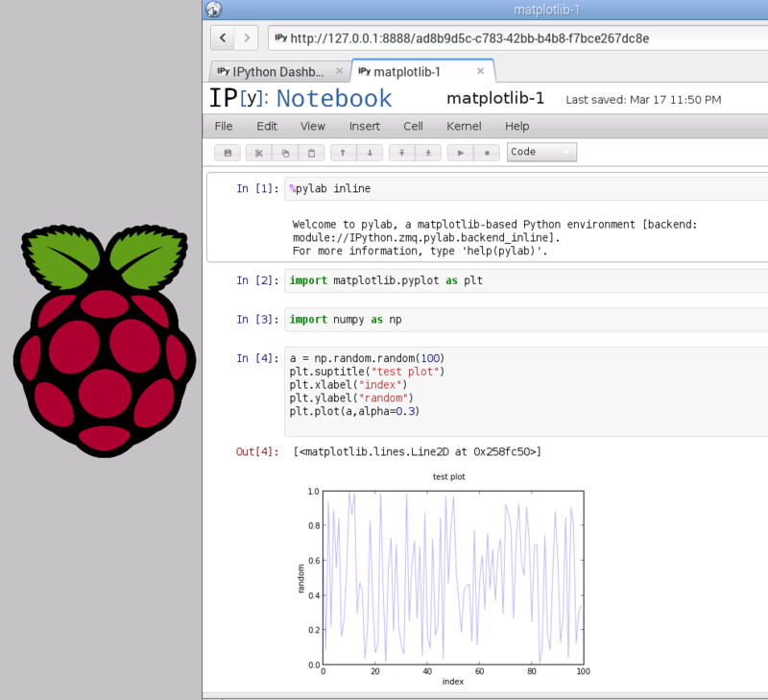The image size is (768, 700).
Task: Insert a cell below using toolbar icon
Action: coord(428,153)
